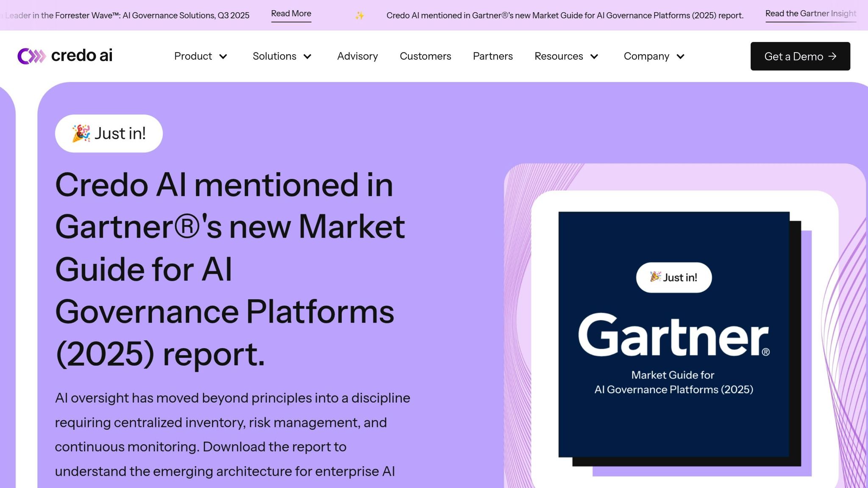
Task: Click the arrow icon in Get a Demo
Action: coord(832,56)
